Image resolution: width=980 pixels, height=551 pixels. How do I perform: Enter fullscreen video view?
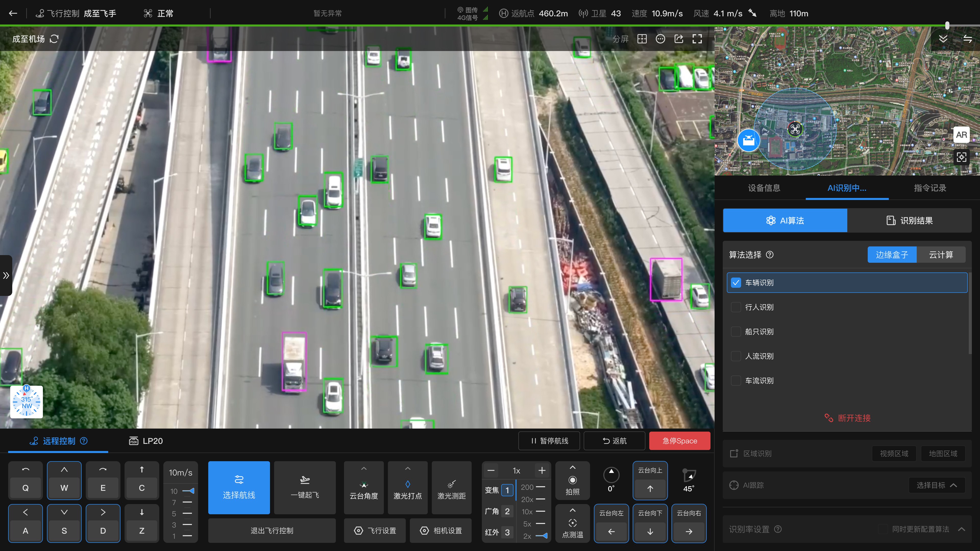(697, 39)
